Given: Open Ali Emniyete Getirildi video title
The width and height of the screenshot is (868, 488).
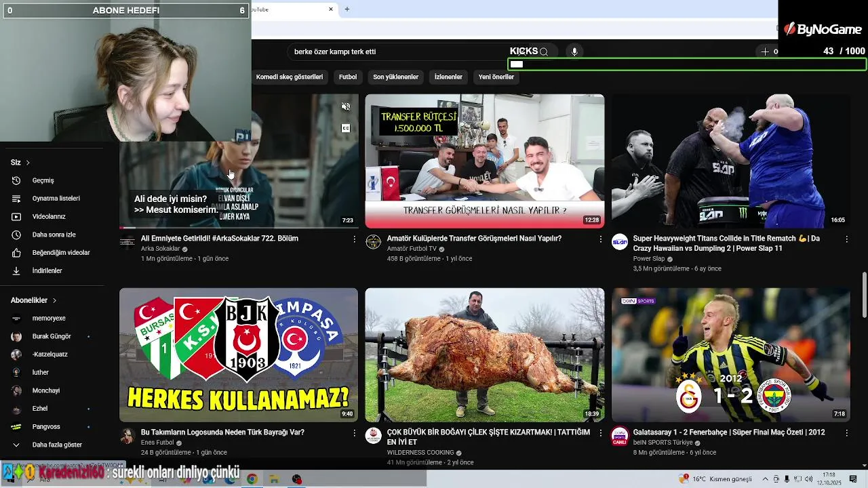Looking at the screenshot, I should [x=220, y=239].
